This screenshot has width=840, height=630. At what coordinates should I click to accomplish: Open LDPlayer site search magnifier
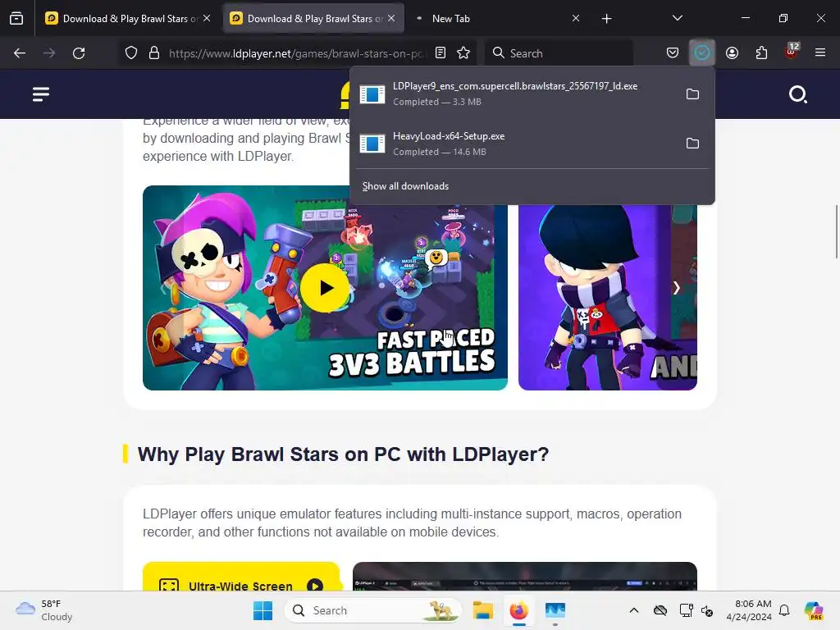pos(797,94)
